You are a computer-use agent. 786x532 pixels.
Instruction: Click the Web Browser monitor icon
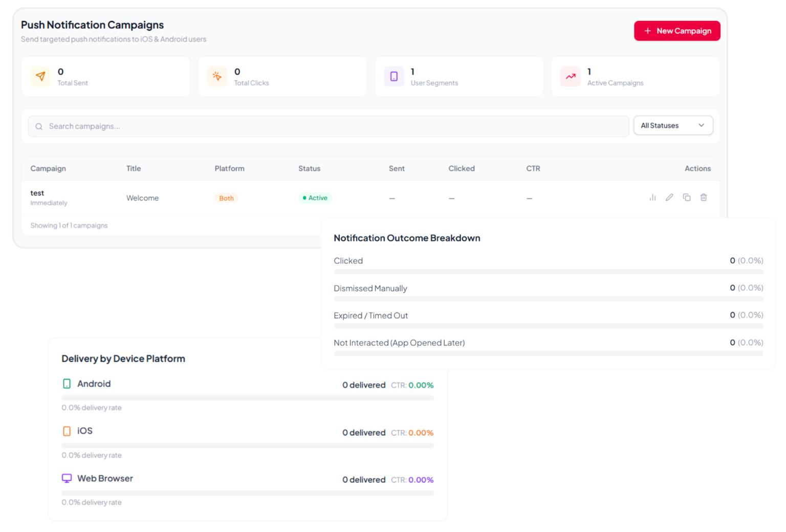coord(67,478)
